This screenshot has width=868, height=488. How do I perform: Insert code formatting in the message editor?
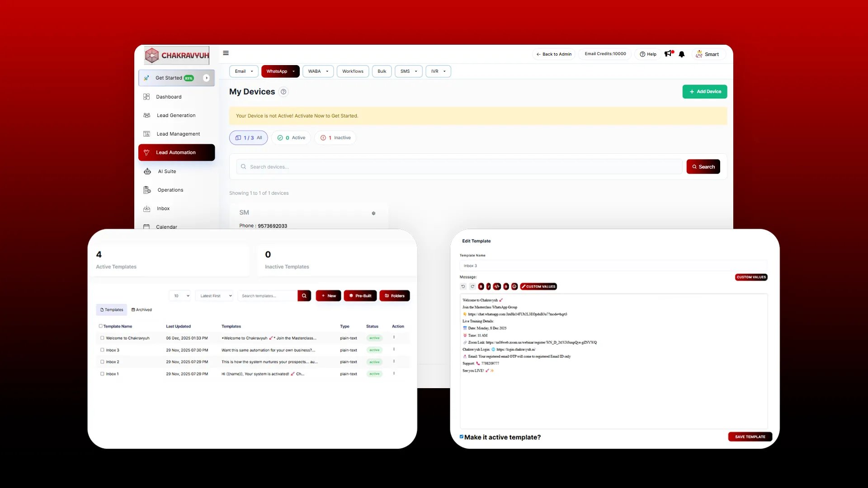tap(497, 286)
